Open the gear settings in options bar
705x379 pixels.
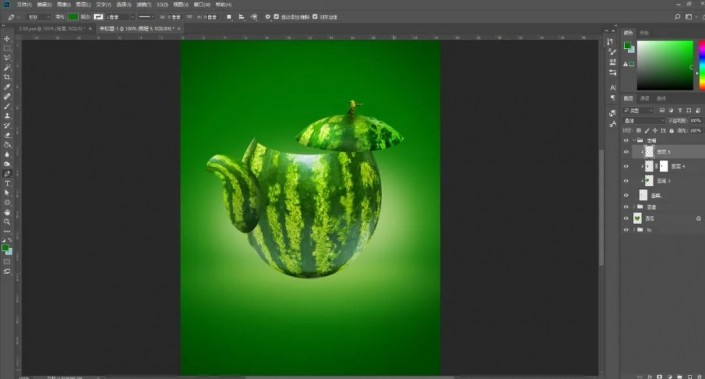(268, 17)
